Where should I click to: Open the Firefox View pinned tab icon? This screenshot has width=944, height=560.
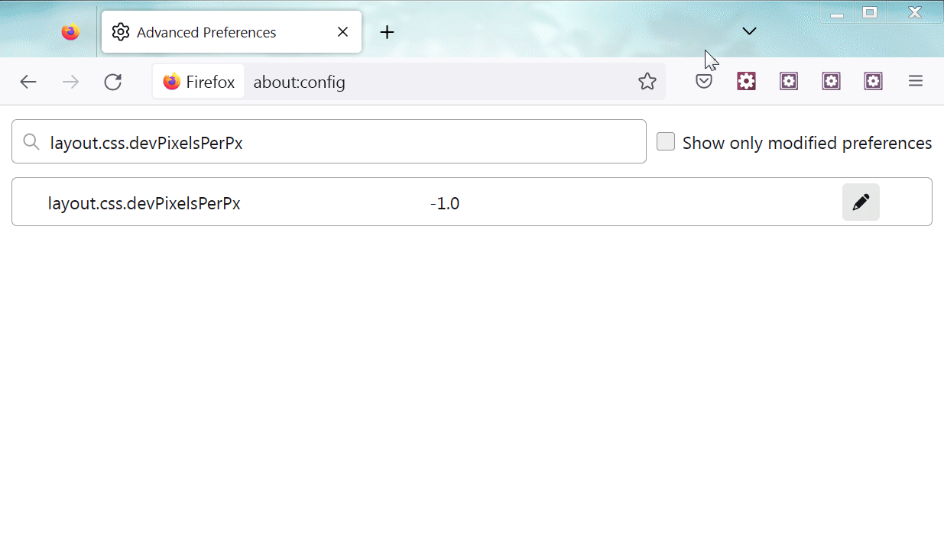pos(70,32)
